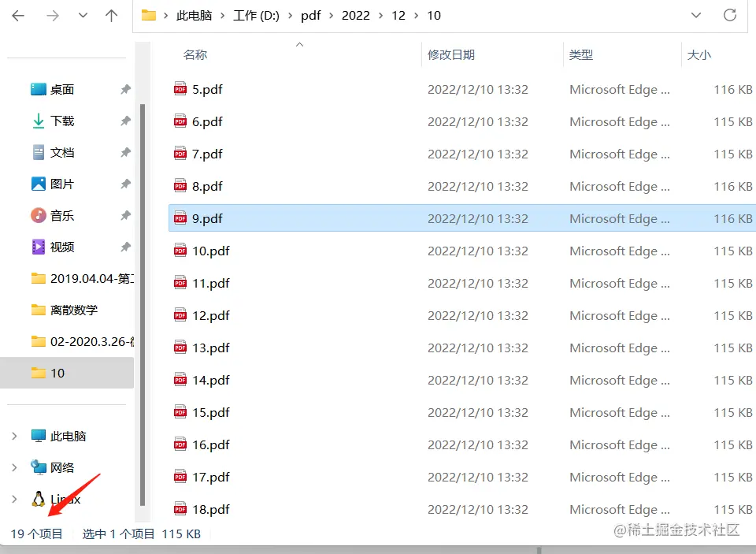Viewport: 756px width, 554px height.
Task: Click the pin icon next to 图片
Action: pos(125,184)
